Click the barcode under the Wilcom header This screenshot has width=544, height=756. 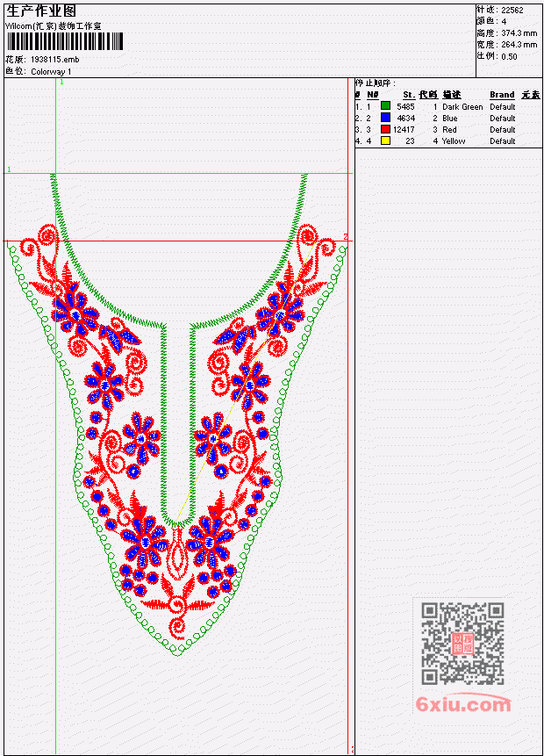65,41
